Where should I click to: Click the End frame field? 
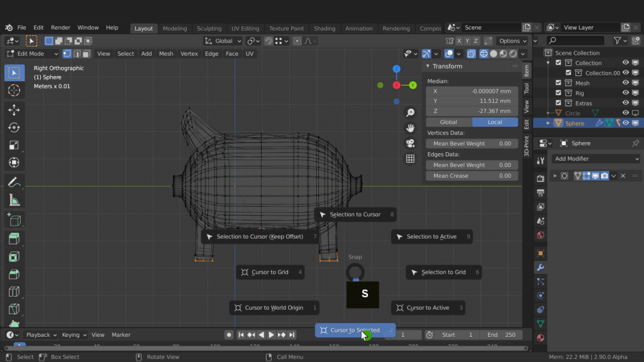point(501,335)
